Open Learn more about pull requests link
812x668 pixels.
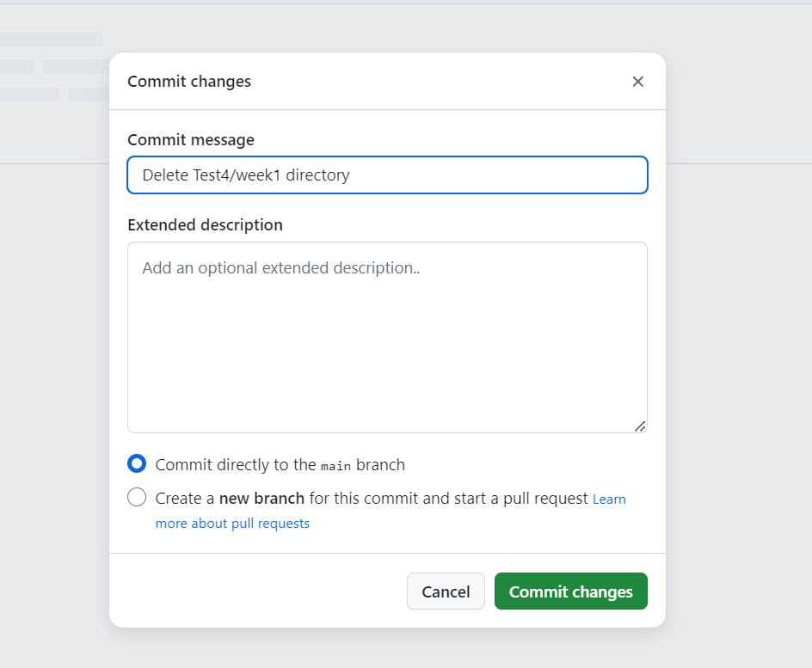pyautogui.click(x=232, y=523)
